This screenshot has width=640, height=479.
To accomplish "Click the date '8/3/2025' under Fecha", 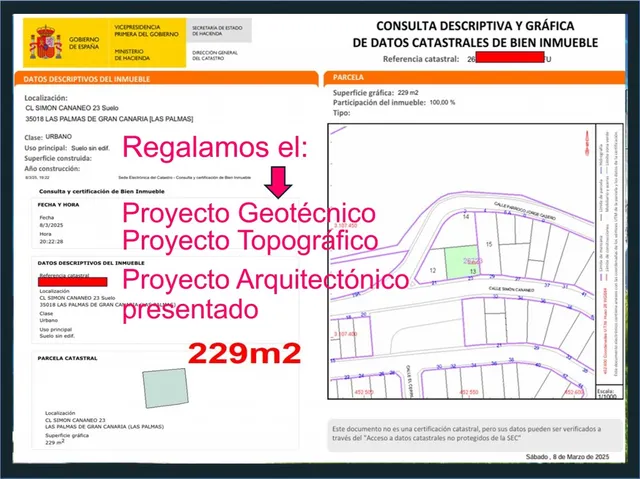I will [51, 225].
